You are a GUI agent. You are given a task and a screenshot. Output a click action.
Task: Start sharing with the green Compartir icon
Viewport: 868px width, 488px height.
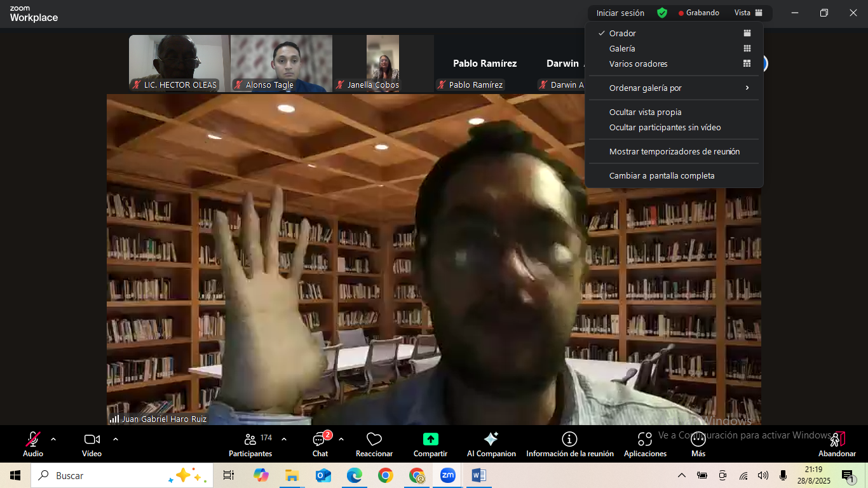[x=430, y=440]
